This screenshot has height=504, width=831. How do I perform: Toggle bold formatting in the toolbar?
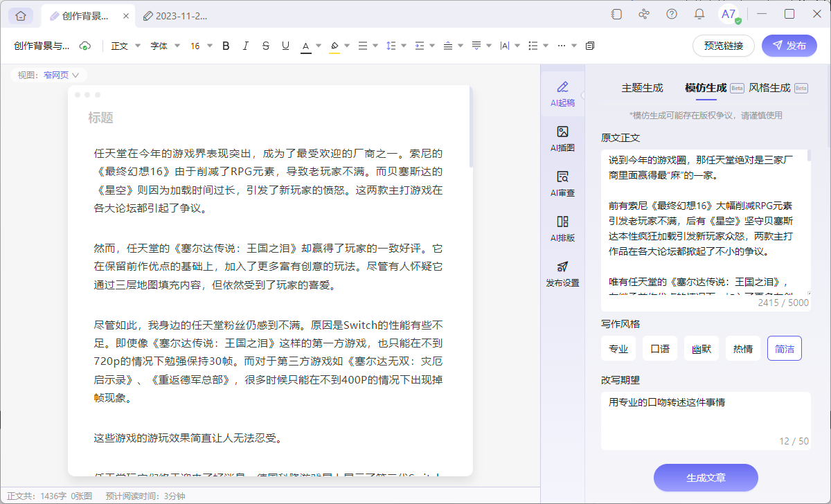pos(225,46)
